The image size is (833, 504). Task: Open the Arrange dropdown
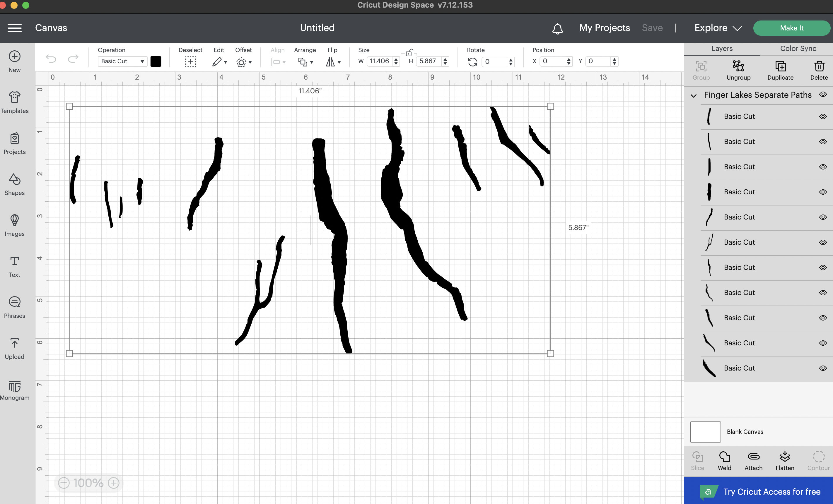point(305,62)
